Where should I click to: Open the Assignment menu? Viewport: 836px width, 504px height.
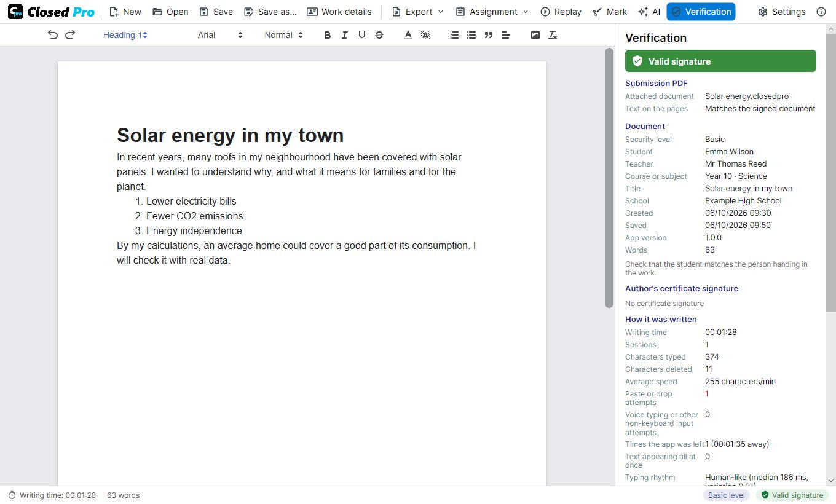[x=492, y=12]
